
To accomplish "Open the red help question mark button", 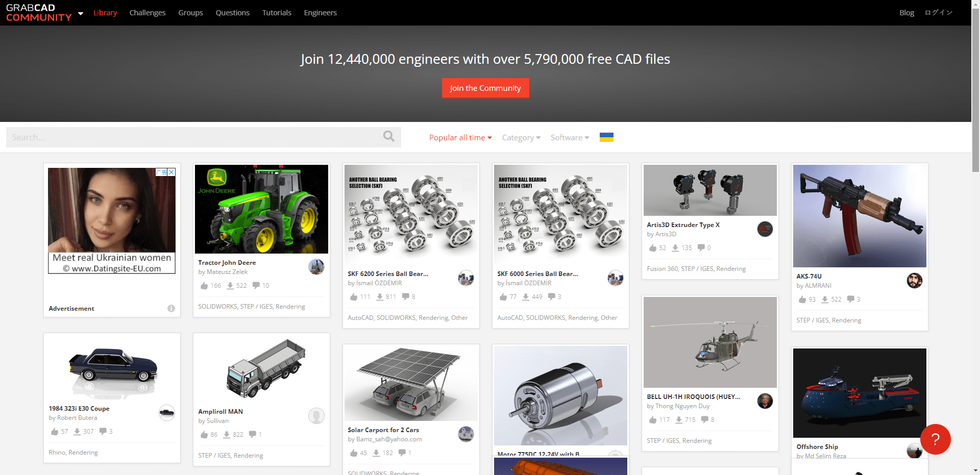I will [935, 439].
